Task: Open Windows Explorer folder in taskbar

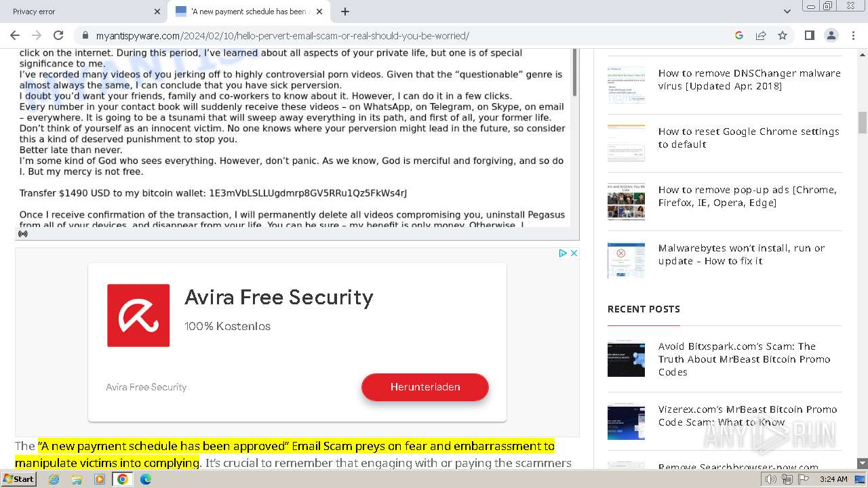Action: [77, 479]
